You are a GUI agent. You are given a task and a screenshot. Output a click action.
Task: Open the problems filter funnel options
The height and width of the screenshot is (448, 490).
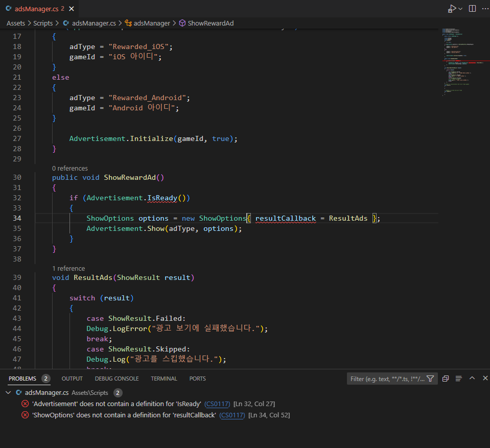click(x=430, y=379)
